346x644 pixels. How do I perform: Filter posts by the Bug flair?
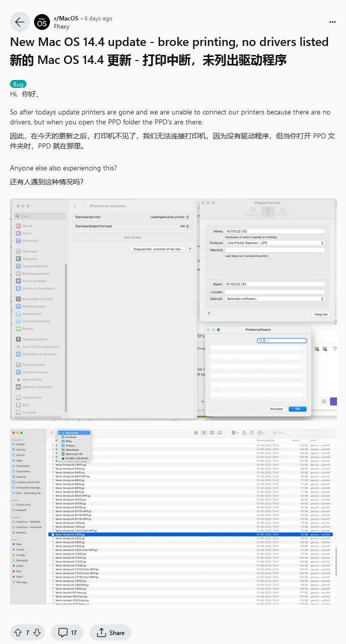[18, 84]
